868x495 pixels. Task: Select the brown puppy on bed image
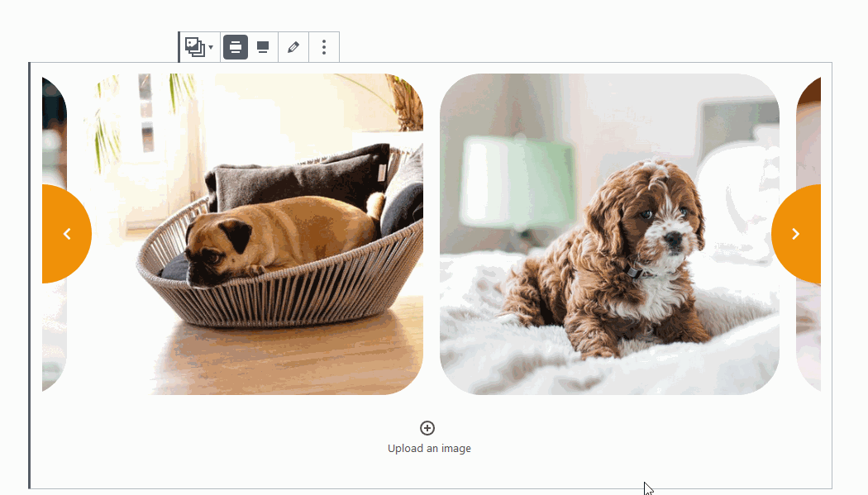[x=609, y=234]
